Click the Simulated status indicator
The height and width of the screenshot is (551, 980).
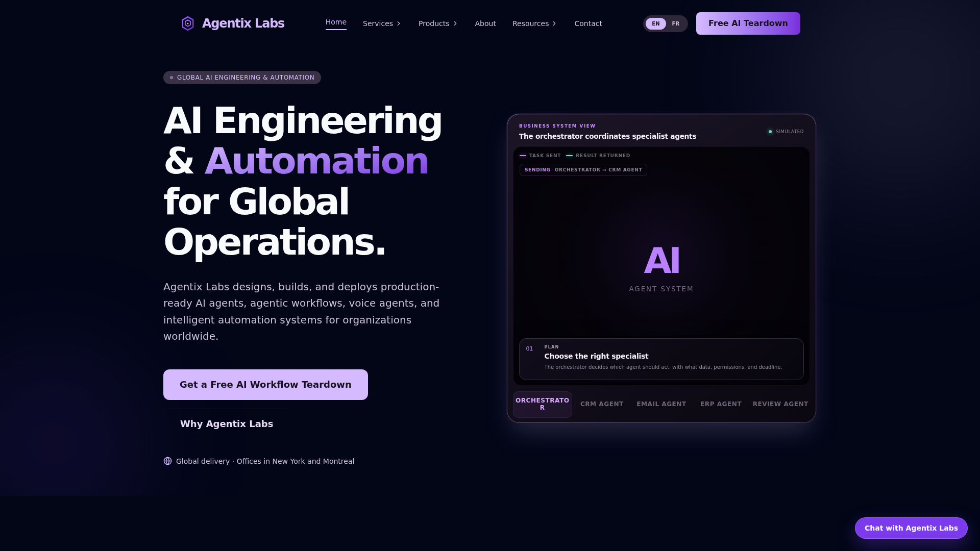pyautogui.click(x=786, y=132)
